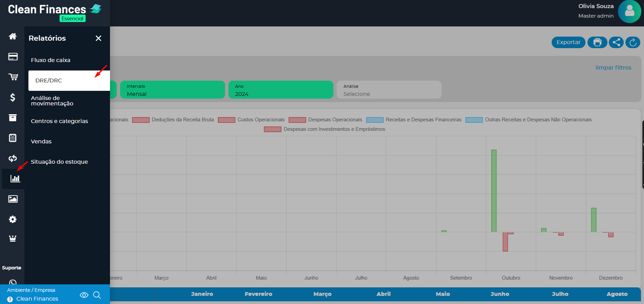Print the report using printer icon
Screen dimensions: 644x304
[x=597, y=42]
